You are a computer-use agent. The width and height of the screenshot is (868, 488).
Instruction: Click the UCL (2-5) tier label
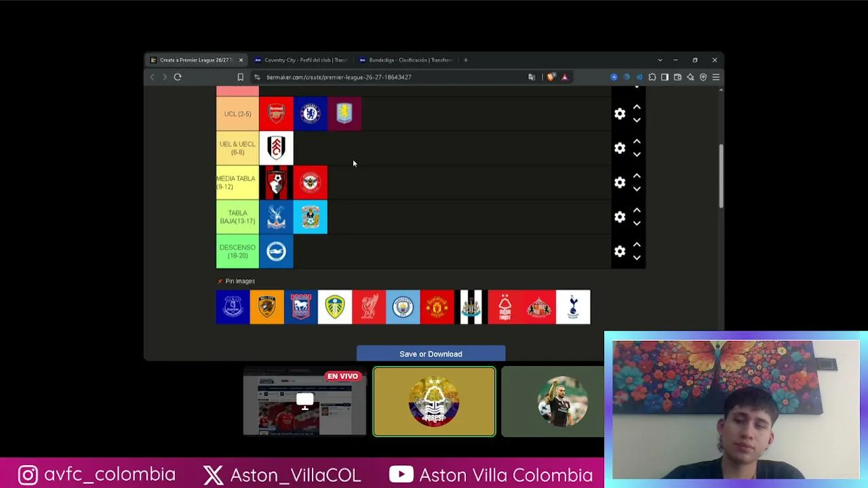[237, 114]
